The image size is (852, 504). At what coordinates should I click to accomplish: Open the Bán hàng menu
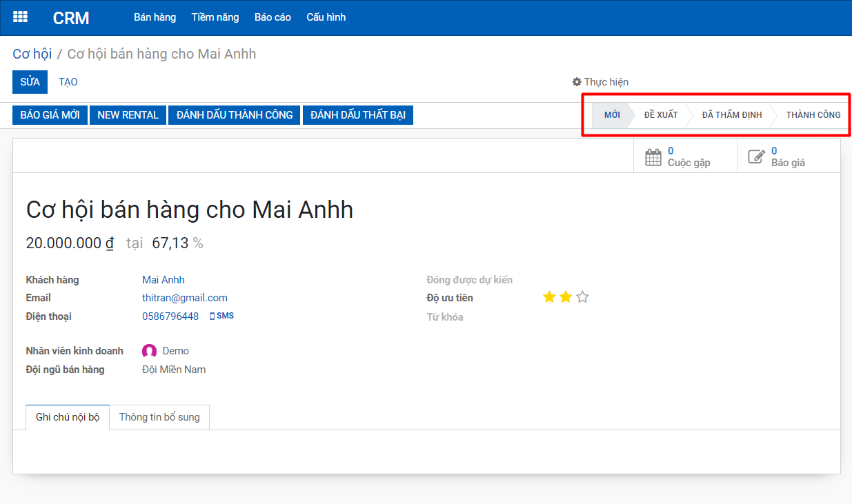click(155, 17)
